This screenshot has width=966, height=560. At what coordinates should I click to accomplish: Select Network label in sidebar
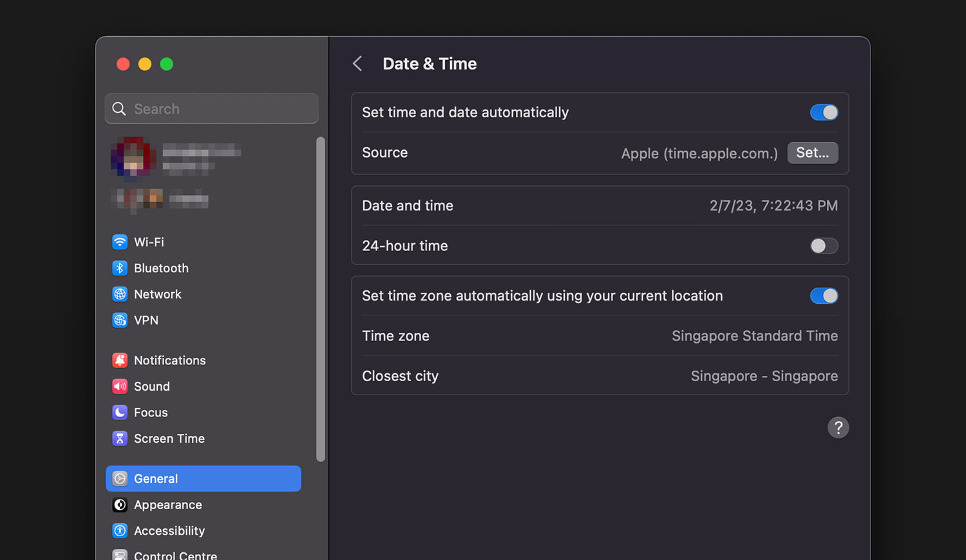[x=158, y=294]
